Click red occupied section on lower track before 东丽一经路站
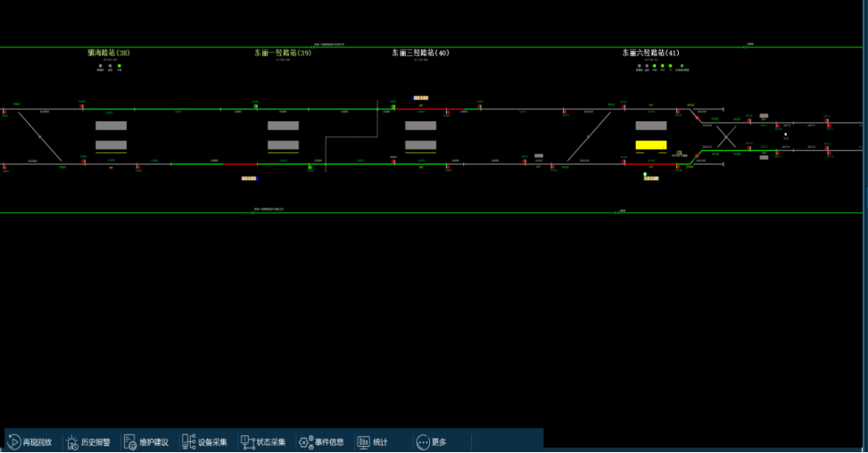 240,164
